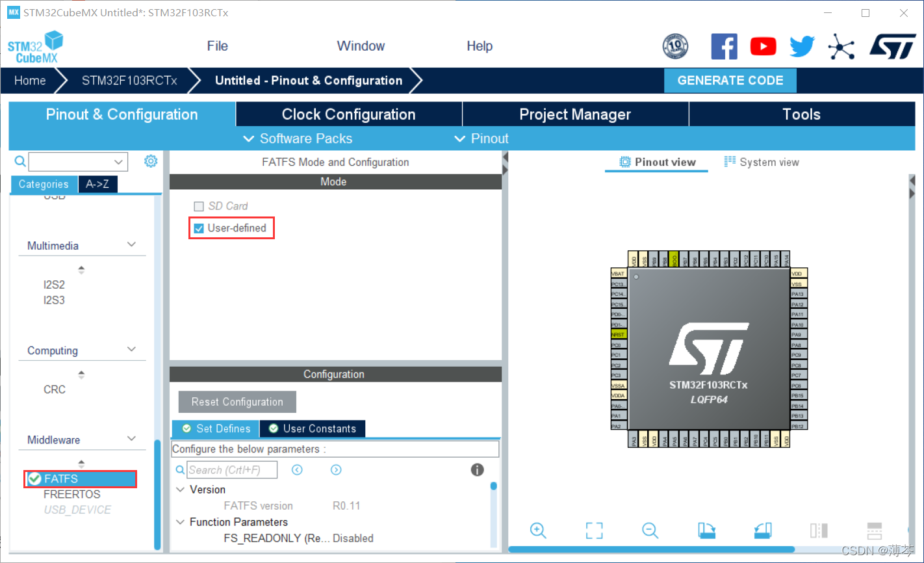Go to previous parameter search result
This screenshot has width=924, height=563.
tap(297, 469)
